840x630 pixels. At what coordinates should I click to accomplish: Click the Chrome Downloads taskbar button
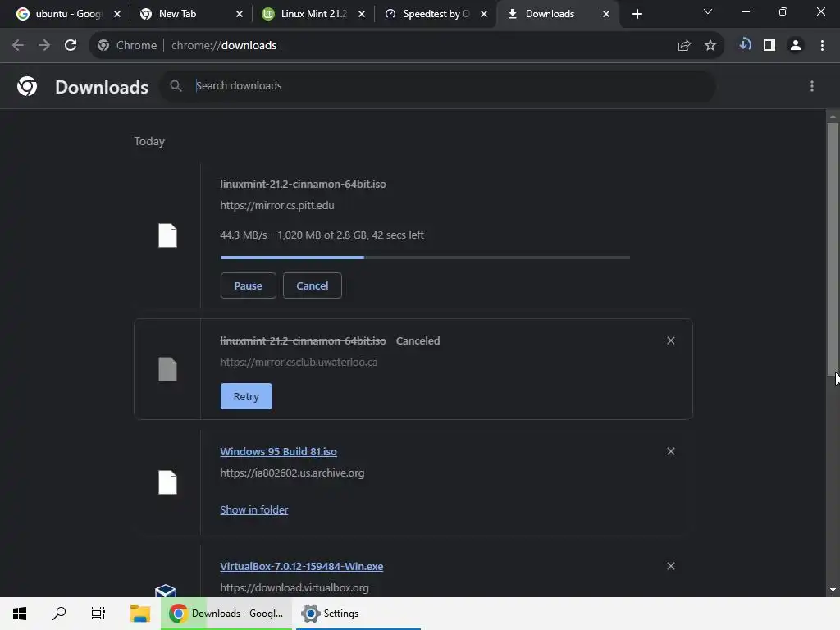pos(226,614)
